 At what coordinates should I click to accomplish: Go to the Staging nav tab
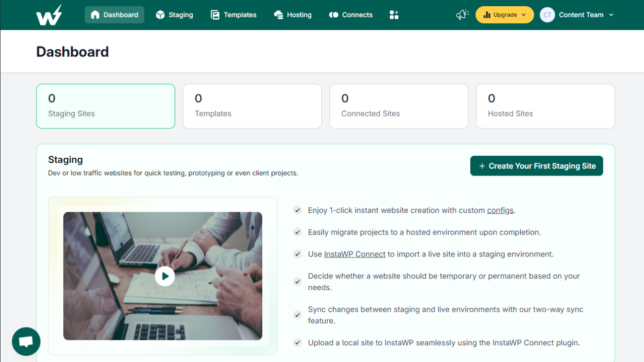click(175, 15)
